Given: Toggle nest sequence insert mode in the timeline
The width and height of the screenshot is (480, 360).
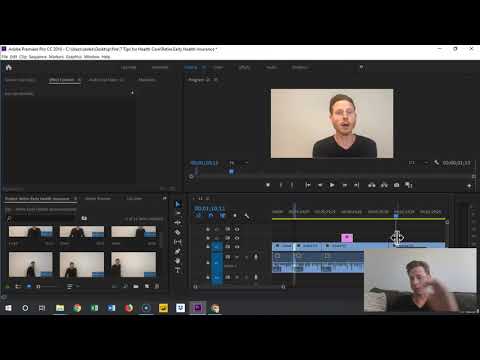Looking at the screenshot, I should click(199, 216).
